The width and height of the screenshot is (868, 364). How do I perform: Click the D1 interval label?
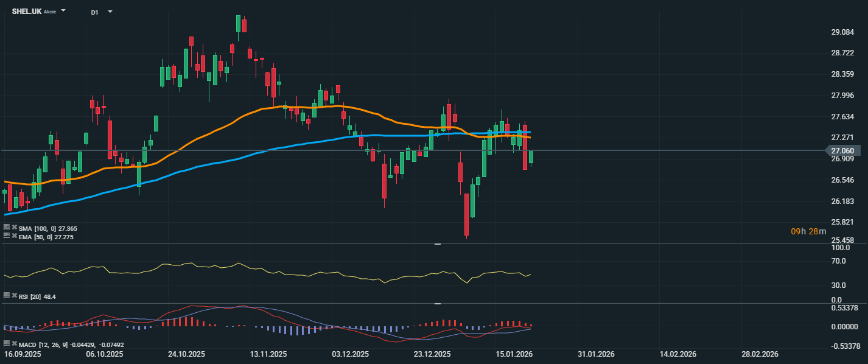point(94,12)
